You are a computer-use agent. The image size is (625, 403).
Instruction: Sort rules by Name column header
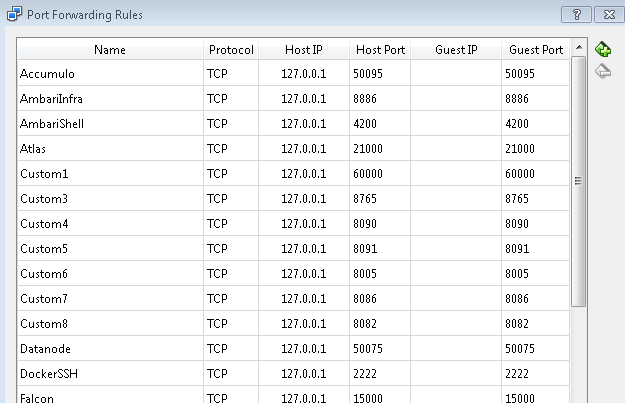(110, 50)
